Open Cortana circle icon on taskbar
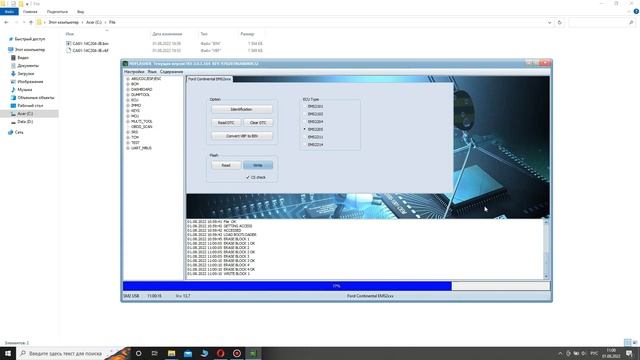The height and width of the screenshot is (360, 640). (138, 353)
